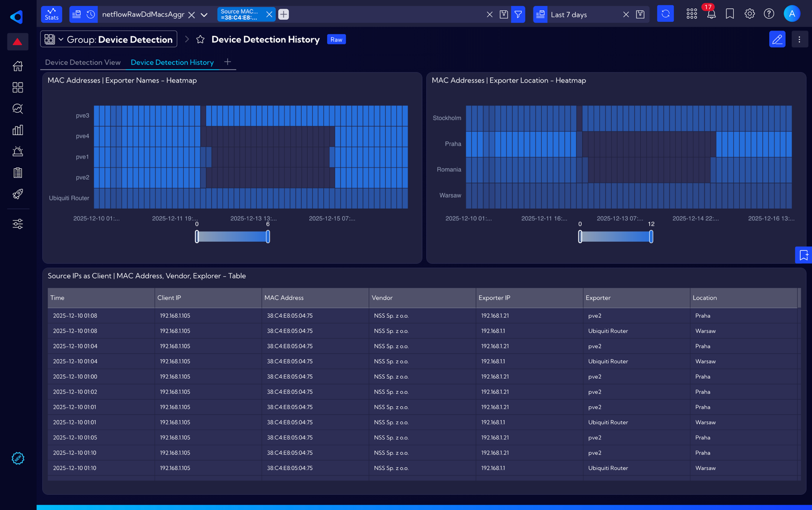The height and width of the screenshot is (510, 812).
Task: Open the bookmarks icon in top bar
Action: tap(730, 14)
